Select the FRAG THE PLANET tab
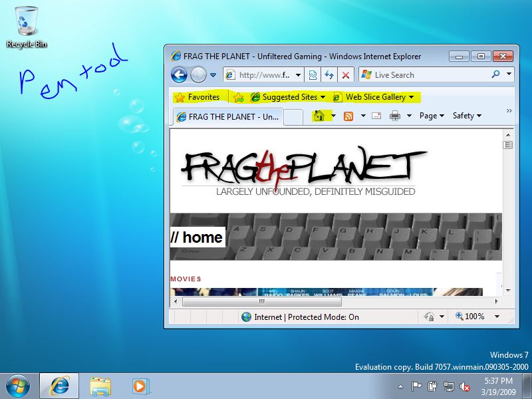The height and width of the screenshot is (399, 532). 228,117
